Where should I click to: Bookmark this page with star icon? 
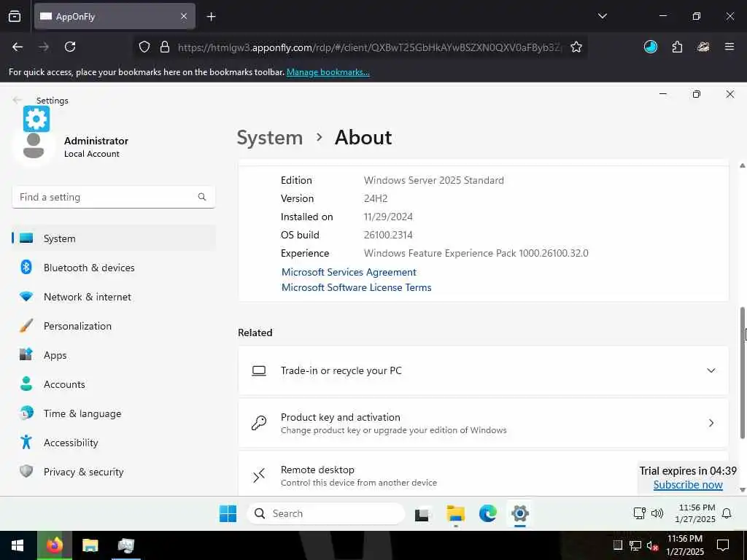click(576, 47)
